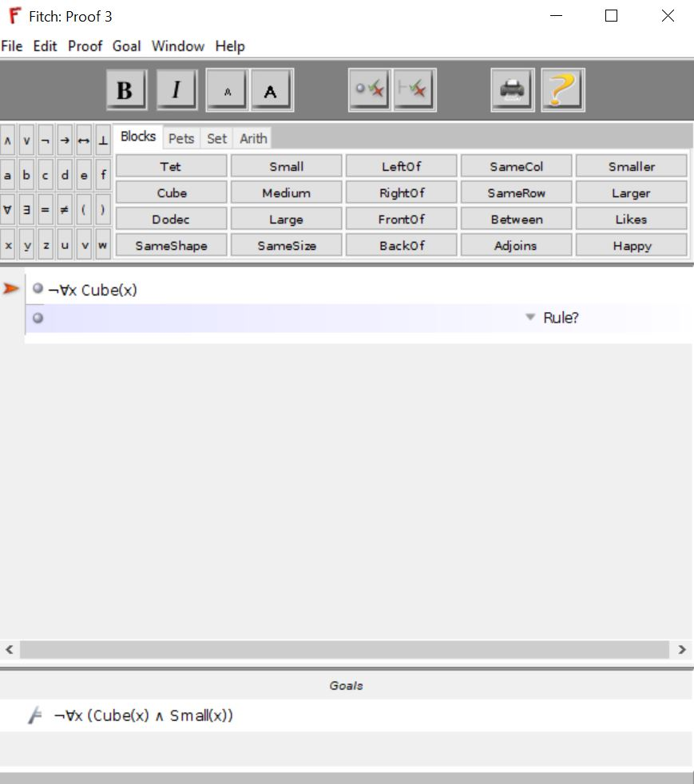Screen dimensions: 694x784
Task: Click the Check Step toolbar icon
Action: pos(370,90)
